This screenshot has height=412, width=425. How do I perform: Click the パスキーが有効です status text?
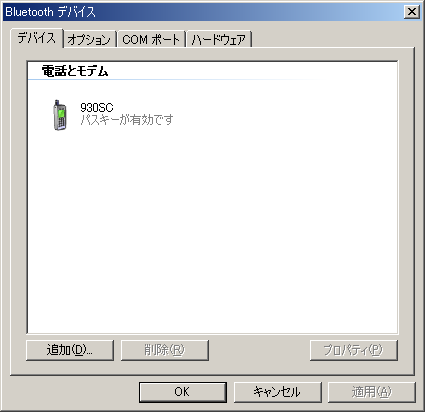coord(127,119)
